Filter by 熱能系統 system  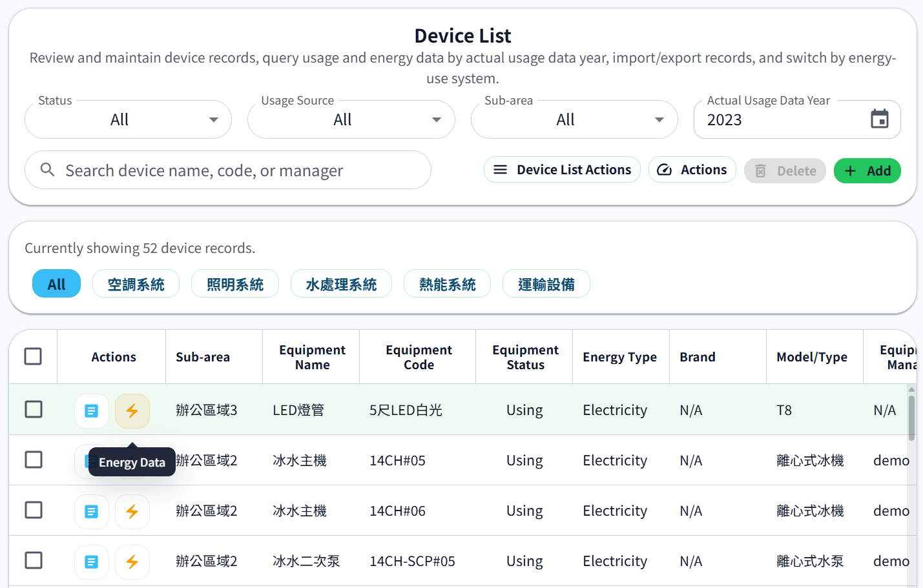pos(447,284)
